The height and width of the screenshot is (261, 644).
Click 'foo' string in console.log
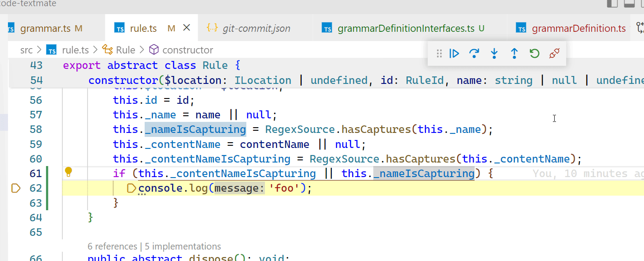point(284,189)
